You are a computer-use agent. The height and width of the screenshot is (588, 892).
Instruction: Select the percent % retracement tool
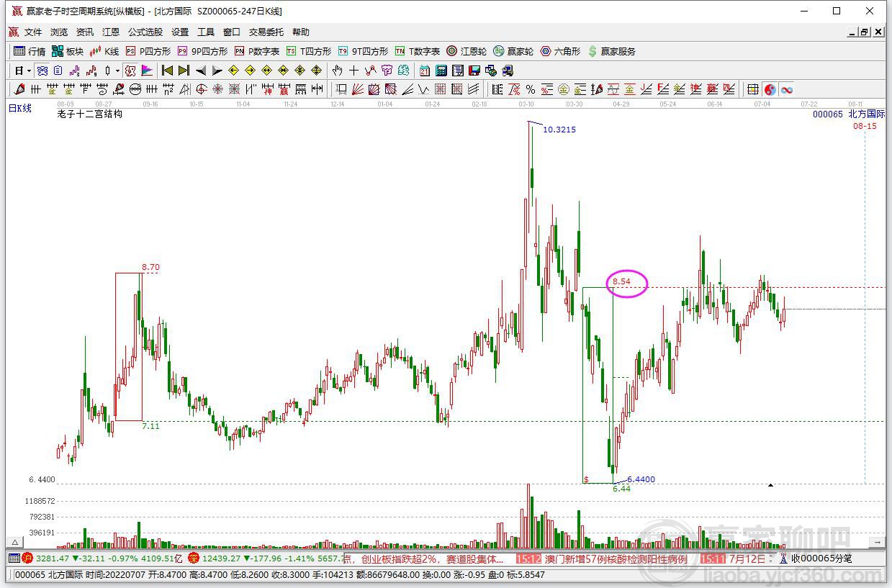click(x=531, y=89)
